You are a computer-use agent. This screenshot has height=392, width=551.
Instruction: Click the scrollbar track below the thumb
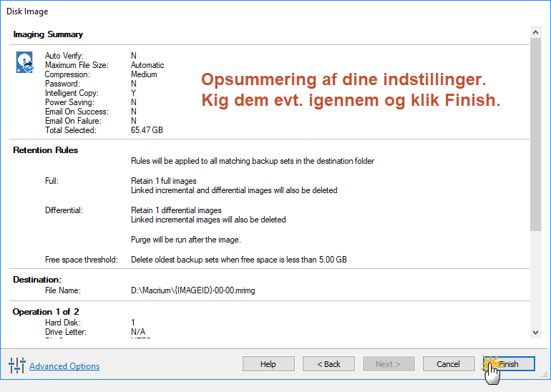click(x=535, y=279)
